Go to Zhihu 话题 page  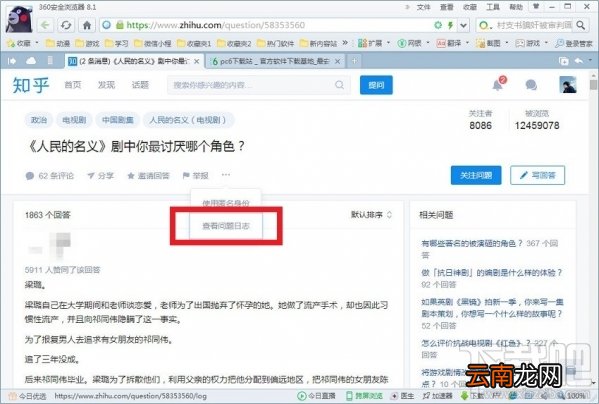tap(140, 85)
